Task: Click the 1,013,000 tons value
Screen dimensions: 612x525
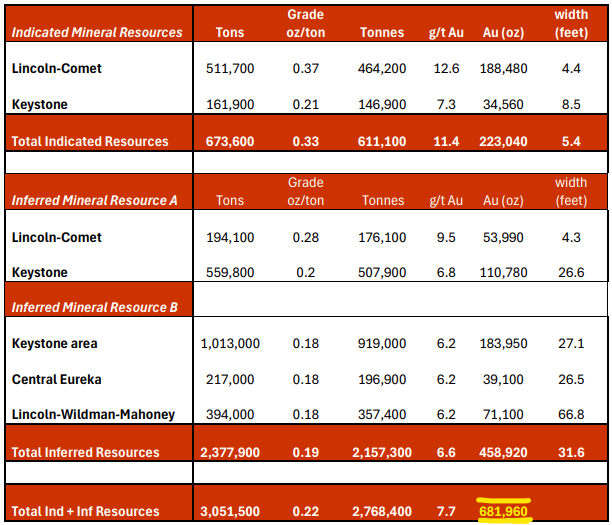Action: (229, 343)
